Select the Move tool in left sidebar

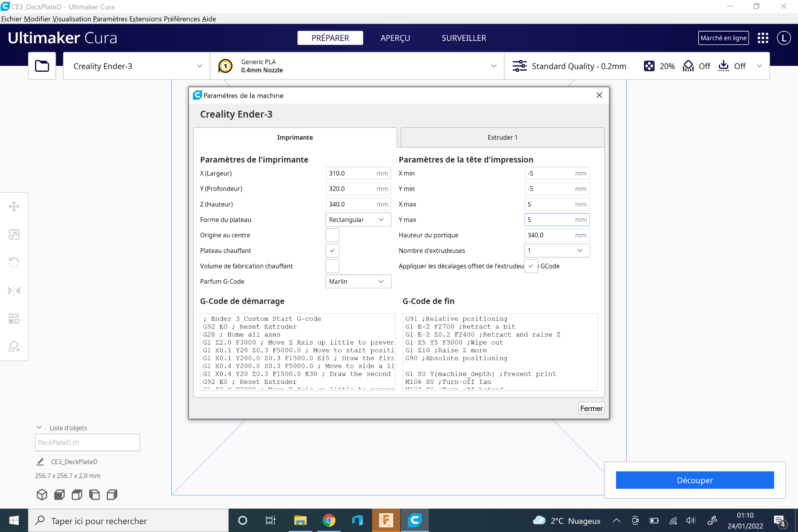click(x=14, y=207)
